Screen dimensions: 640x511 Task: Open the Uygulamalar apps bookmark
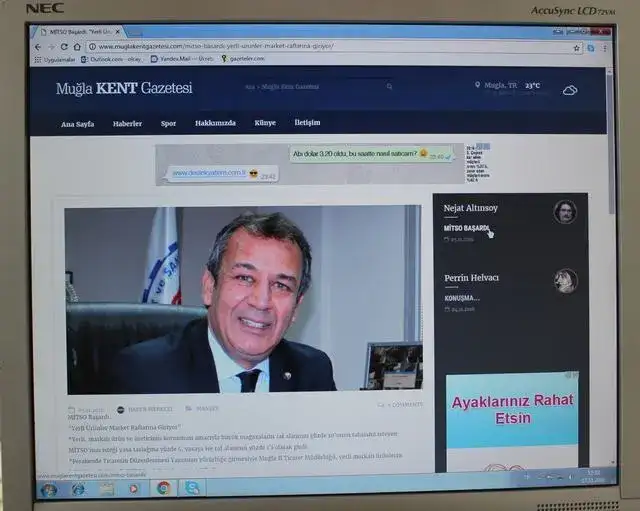[x=55, y=60]
